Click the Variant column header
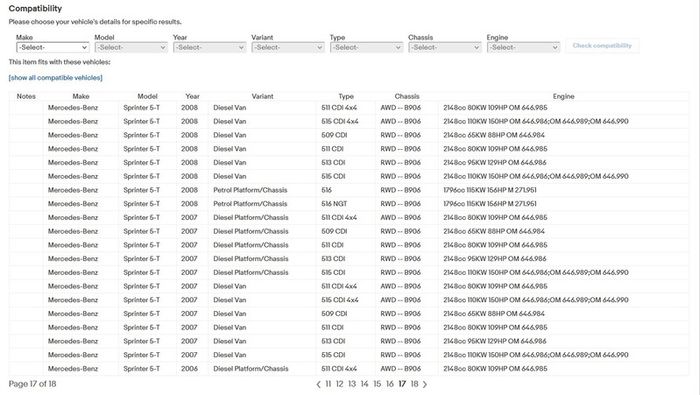This screenshot has width=700, height=395. coord(262,96)
